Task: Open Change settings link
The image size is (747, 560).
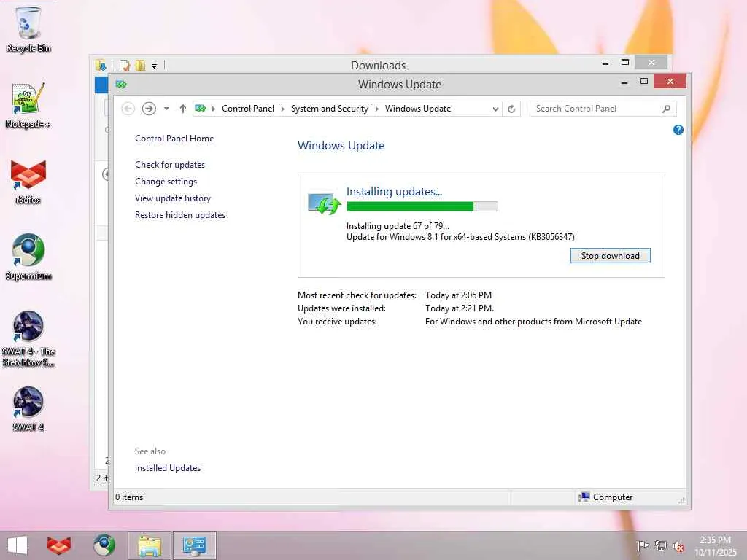Action: (166, 182)
